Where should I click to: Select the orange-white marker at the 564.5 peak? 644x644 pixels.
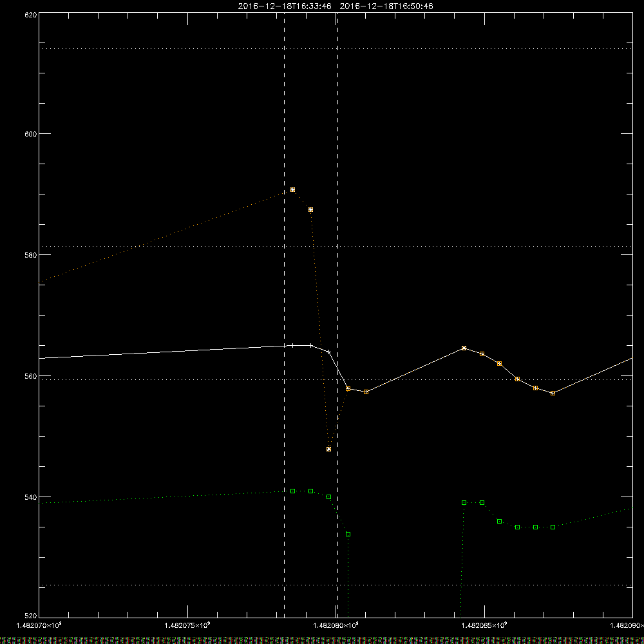464,348
